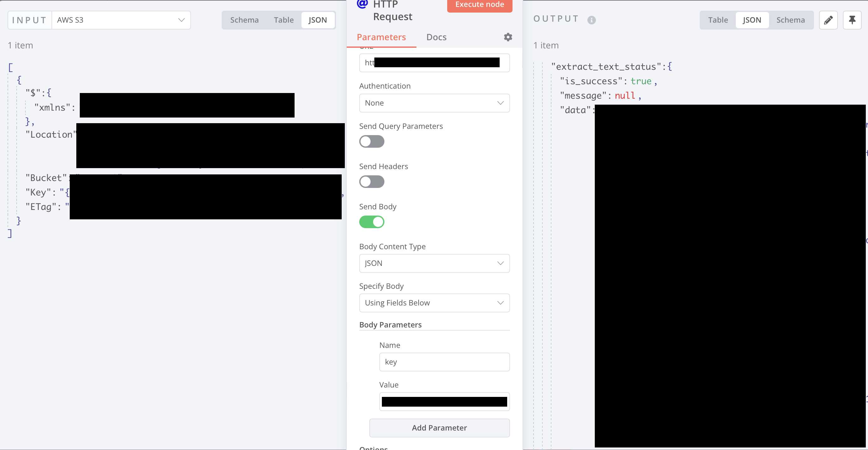Click the HTTP Request node @ icon
This screenshot has height=450, width=868.
[362, 4]
